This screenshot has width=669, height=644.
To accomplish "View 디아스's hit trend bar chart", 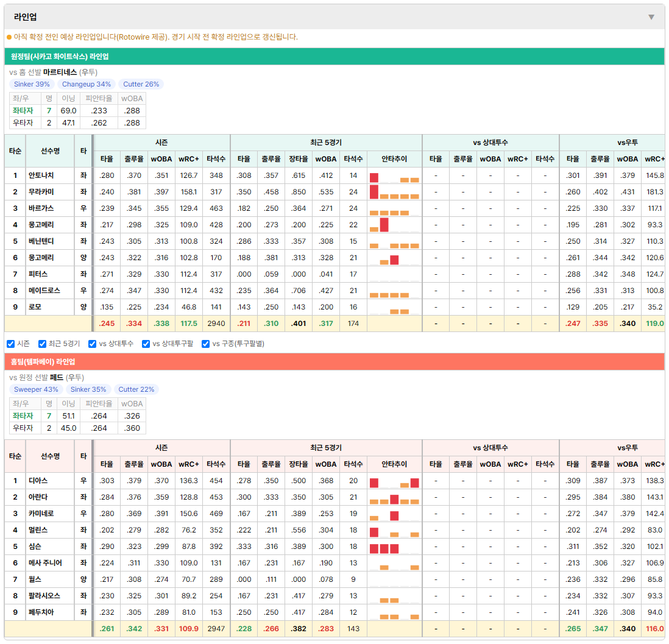I will [x=394, y=481].
